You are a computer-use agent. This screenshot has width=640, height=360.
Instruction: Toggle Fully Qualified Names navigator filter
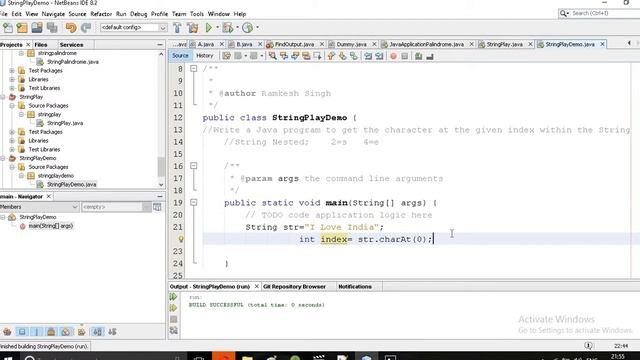[x=81, y=332]
